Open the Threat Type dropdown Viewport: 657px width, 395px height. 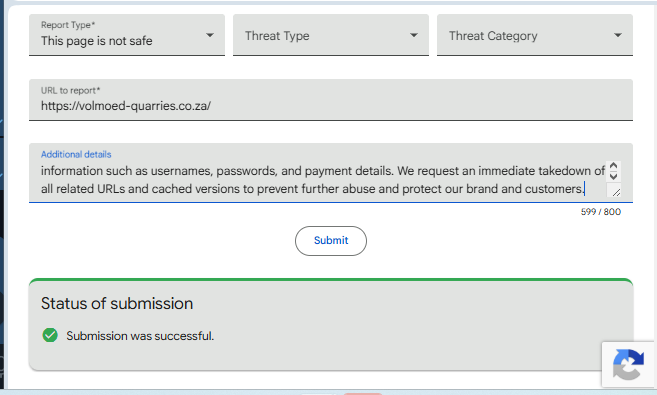pos(331,35)
